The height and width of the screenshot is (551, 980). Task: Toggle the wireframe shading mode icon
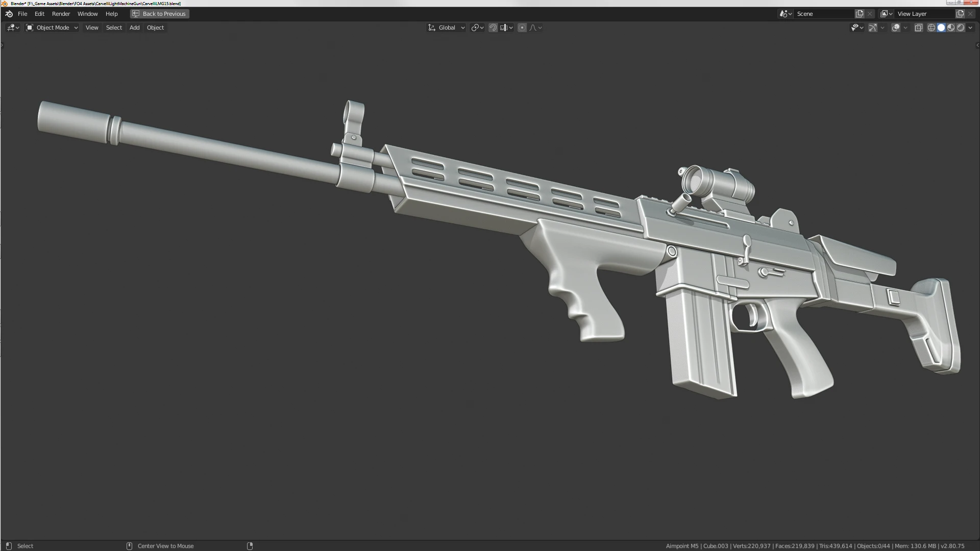pos(932,27)
